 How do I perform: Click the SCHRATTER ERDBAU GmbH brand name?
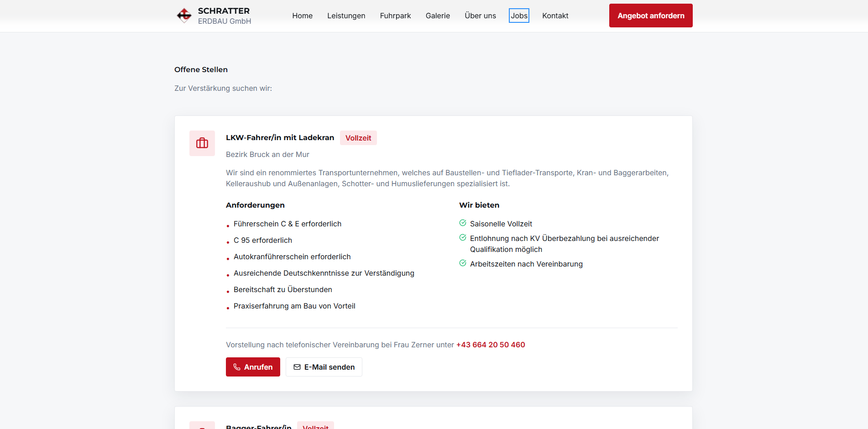click(x=225, y=16)
